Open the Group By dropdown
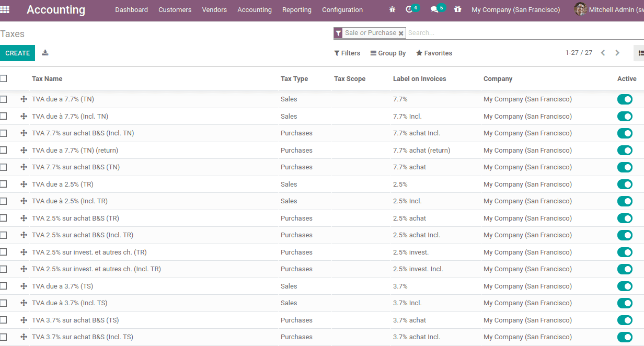 coord(388,53)
